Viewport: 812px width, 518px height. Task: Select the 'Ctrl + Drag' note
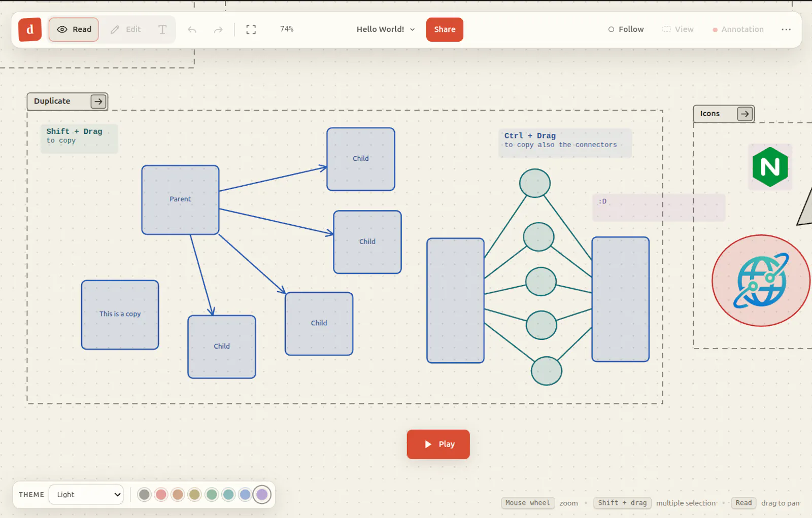point(565,143)
